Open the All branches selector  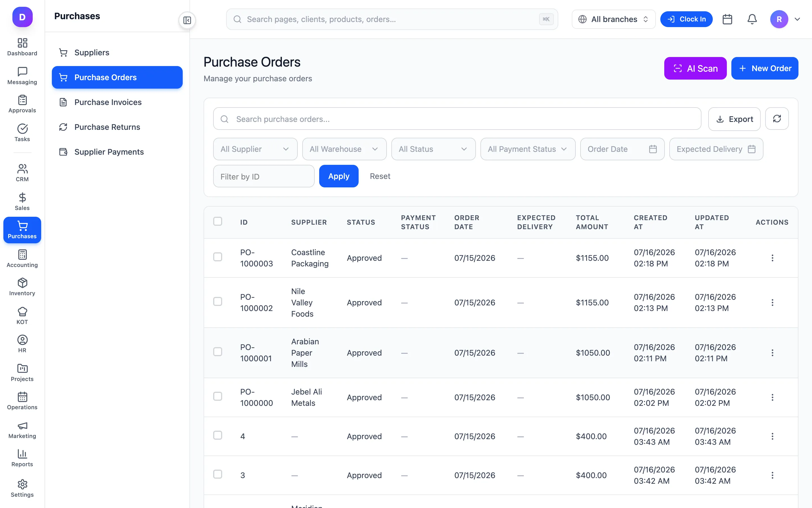[x=613, y=19]
